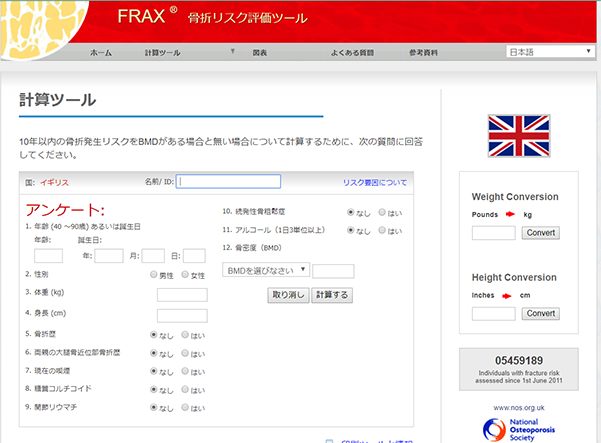
Task: Expand the 計算ツール menu
Action: (163, 51)
